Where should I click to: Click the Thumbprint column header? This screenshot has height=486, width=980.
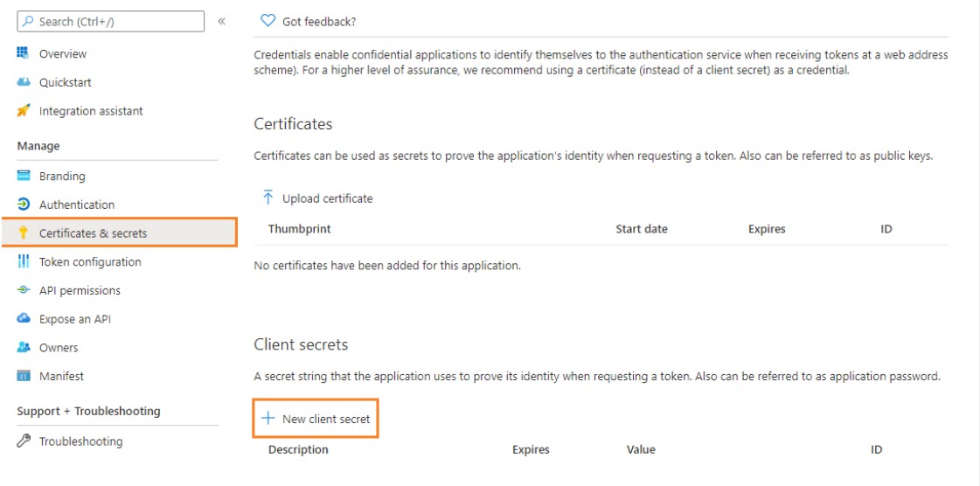[x=299, y=229]
